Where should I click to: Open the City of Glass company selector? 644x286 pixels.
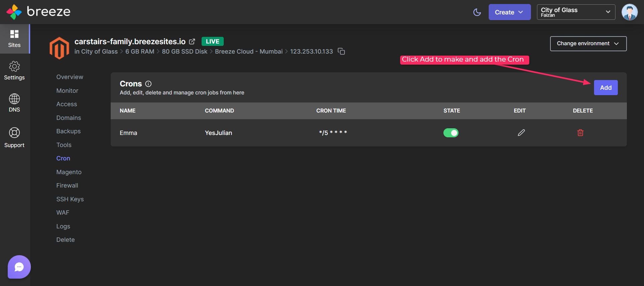(x=576, y=12)
